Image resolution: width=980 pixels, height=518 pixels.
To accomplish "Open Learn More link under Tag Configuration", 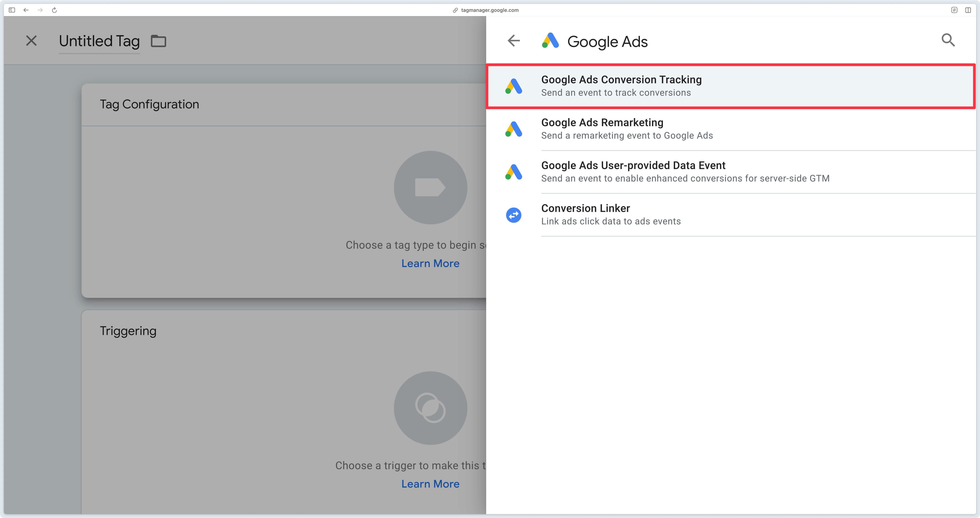I will coord(430,263).
